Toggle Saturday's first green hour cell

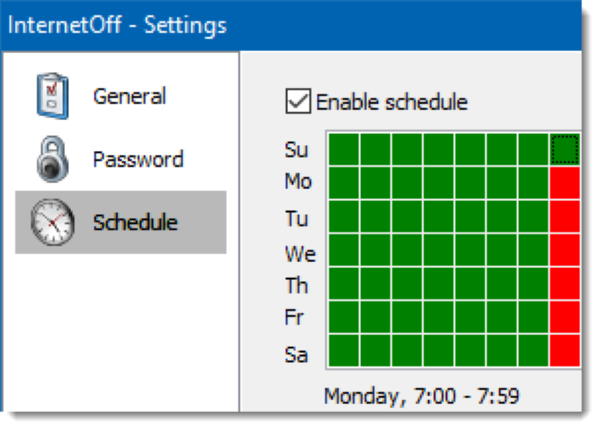coord(344,351)
